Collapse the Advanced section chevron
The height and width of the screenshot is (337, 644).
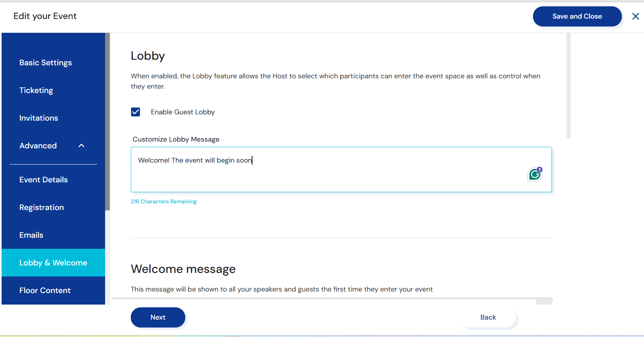pos(81,146)
